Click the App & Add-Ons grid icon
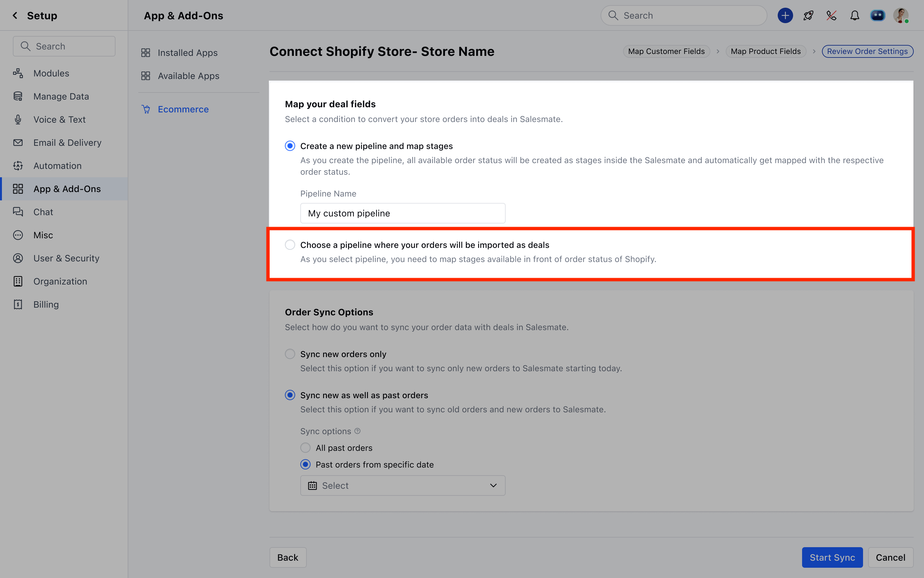The width and height of the screenshot is (924, 578). pyautogui.click(x=18, y=189)
